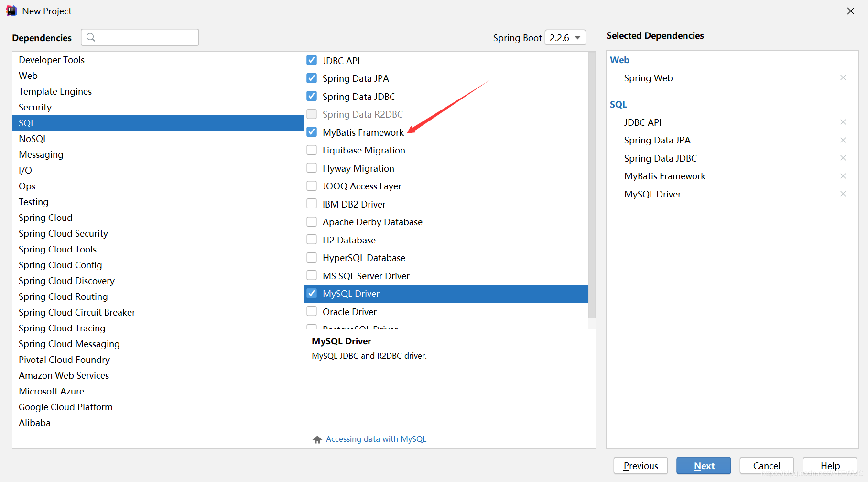Screen dimensions: 868x482
Task: Click the home icon beside Accessing data link
Action: coord(317,439)
